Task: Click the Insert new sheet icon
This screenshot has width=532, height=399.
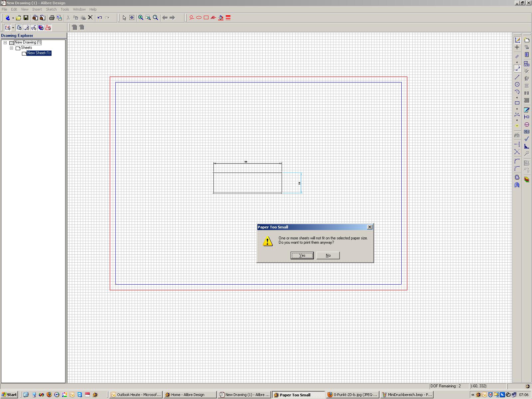Action: [x=527, y=40]
